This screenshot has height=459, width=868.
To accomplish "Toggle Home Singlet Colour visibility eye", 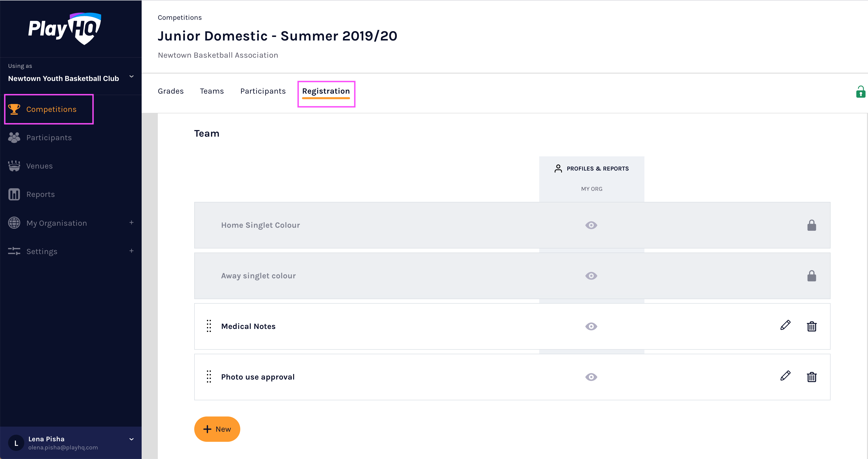I will click(x=591, y=225).
